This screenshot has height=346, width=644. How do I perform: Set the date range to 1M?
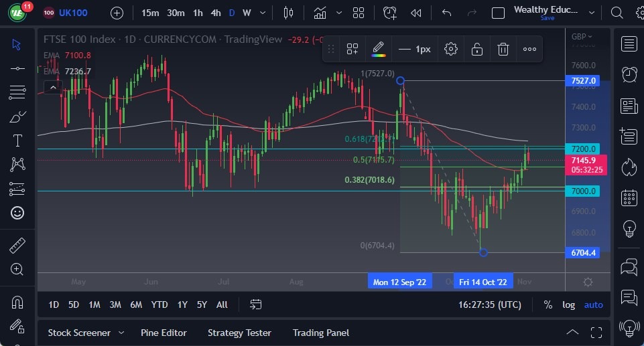point(94,305)
